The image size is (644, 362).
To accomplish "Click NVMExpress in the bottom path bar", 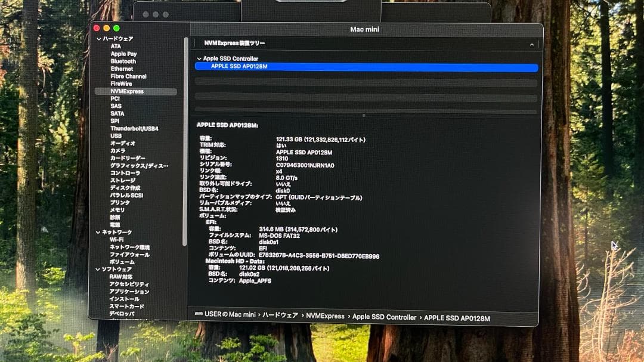I will (326, 316).
